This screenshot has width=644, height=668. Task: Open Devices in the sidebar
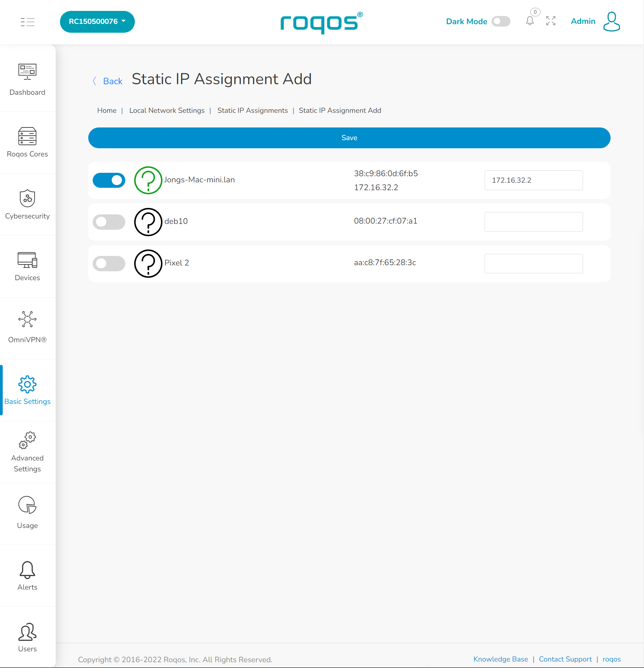coord(27,266)
